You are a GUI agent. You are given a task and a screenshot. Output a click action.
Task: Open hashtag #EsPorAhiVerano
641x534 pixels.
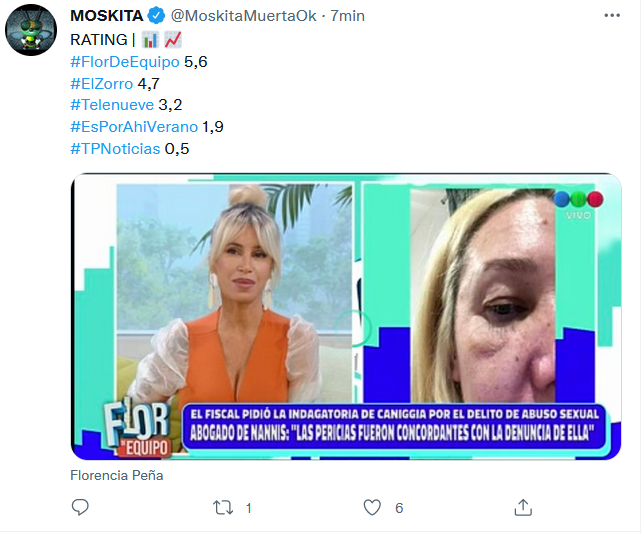134,127
